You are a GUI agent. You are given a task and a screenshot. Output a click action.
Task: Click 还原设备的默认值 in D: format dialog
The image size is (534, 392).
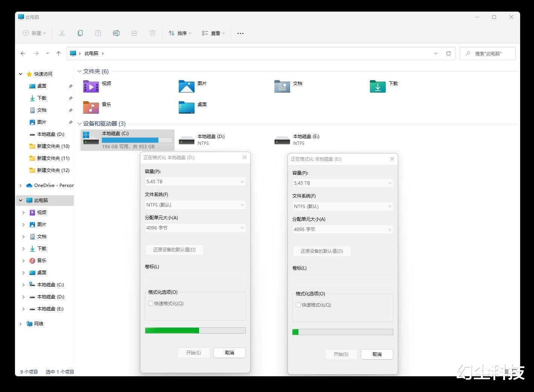tap(174, 250)
